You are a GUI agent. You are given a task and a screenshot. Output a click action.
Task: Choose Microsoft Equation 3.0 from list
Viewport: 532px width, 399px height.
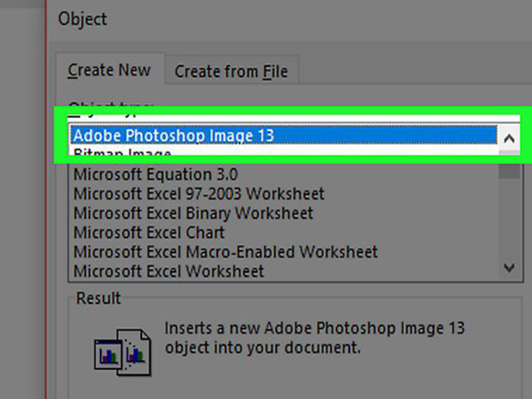pyautogui.click(x=155, y=175)
